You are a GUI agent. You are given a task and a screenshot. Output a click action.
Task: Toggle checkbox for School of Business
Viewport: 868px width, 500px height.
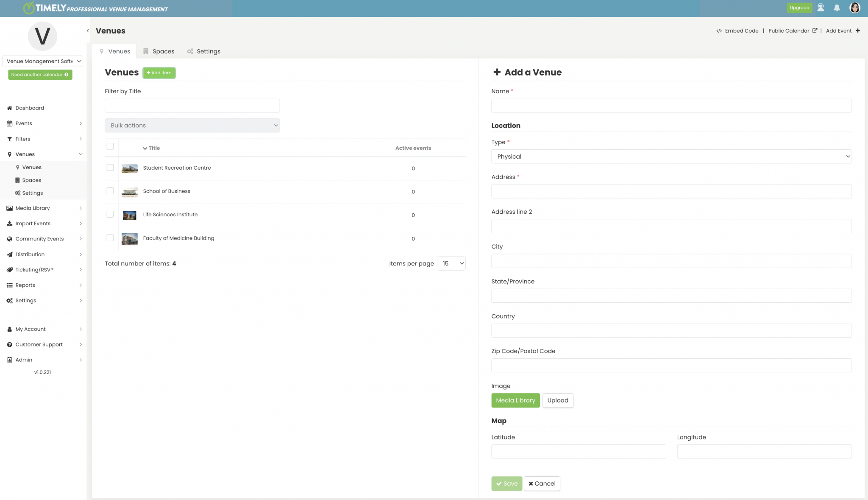click(x=110, y=190)
